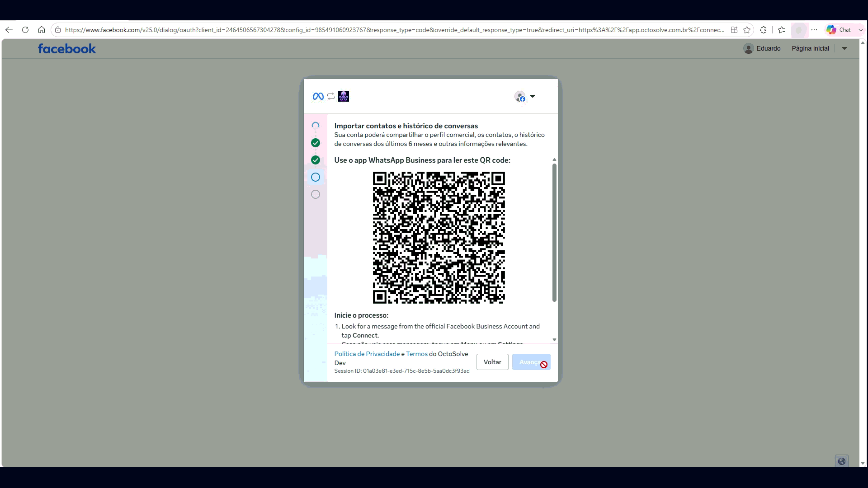Open the favorites list icon
This screenshot has width=868, height=488.
coord(782,30)
